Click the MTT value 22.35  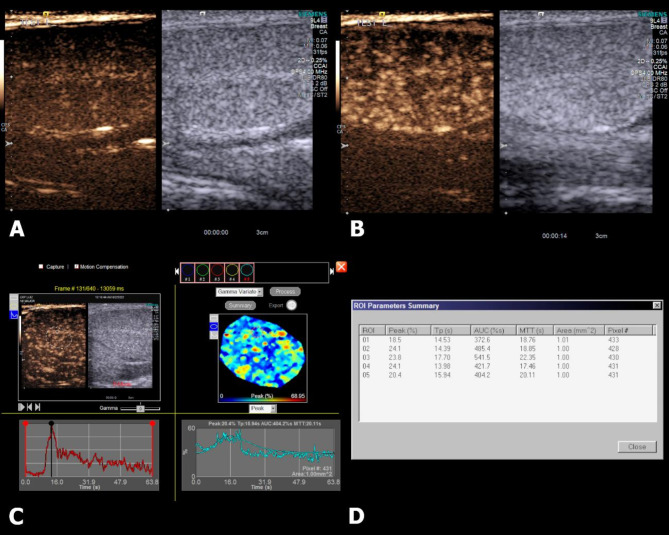[x=527, y=358]
